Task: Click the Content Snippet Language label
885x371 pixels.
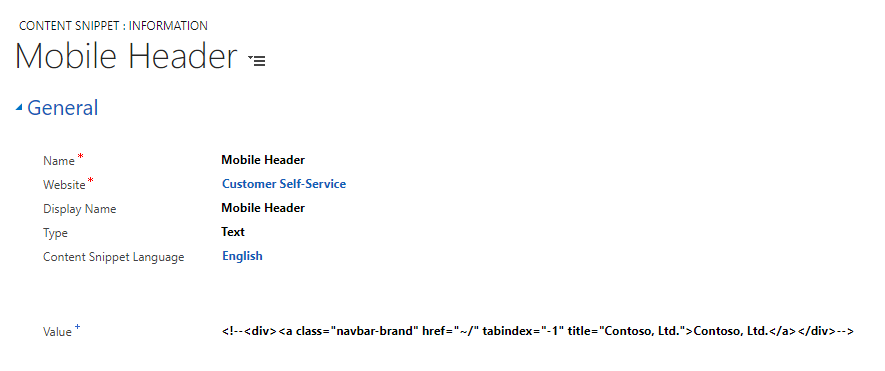Action: (x=113, y=257)
